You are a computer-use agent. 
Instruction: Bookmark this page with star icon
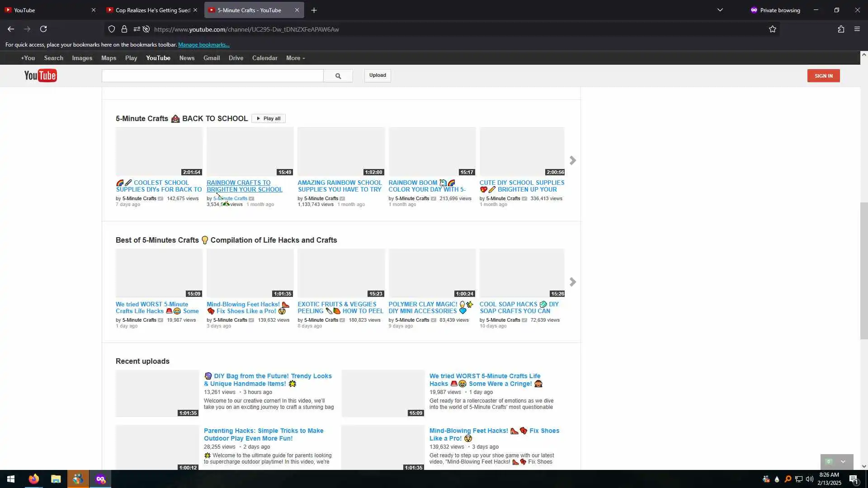coord(772,29)
